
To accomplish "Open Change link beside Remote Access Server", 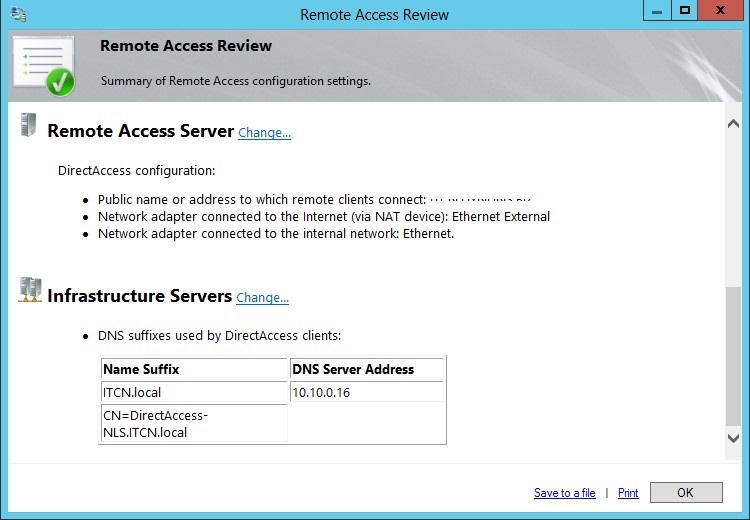I will point(264,133).
